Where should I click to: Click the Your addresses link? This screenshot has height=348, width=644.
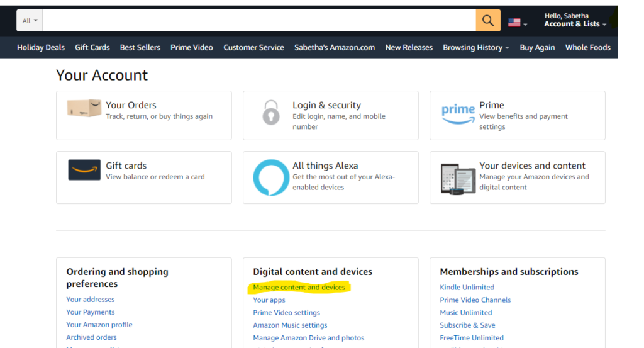[x=91, y=299]
